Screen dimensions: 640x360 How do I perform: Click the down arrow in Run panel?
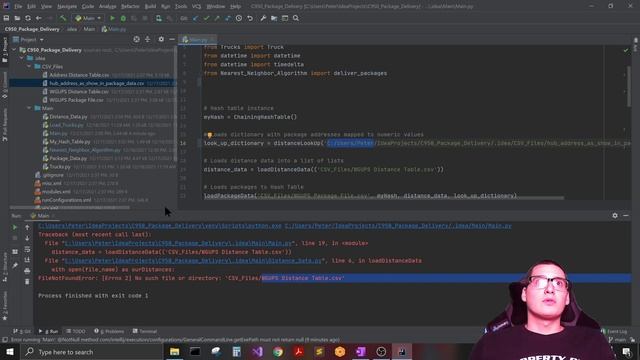click(27, 238)
